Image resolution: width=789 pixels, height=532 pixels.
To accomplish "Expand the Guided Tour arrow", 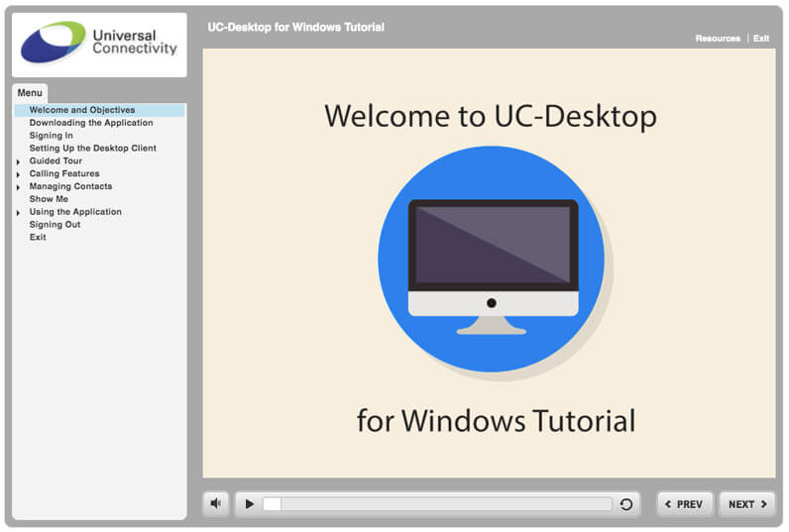I will click(18, 161).
